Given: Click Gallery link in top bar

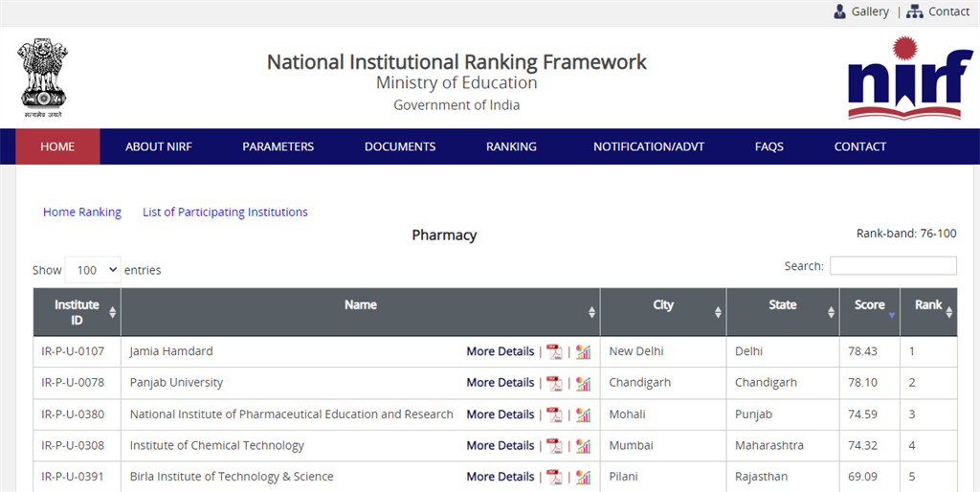Looking at the screenshot, I should (x=870, y=11).
